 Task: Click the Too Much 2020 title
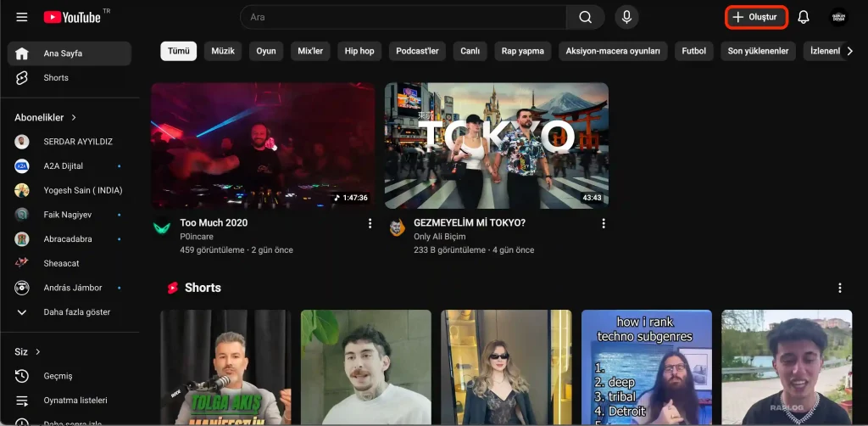(x=214, y=222)
